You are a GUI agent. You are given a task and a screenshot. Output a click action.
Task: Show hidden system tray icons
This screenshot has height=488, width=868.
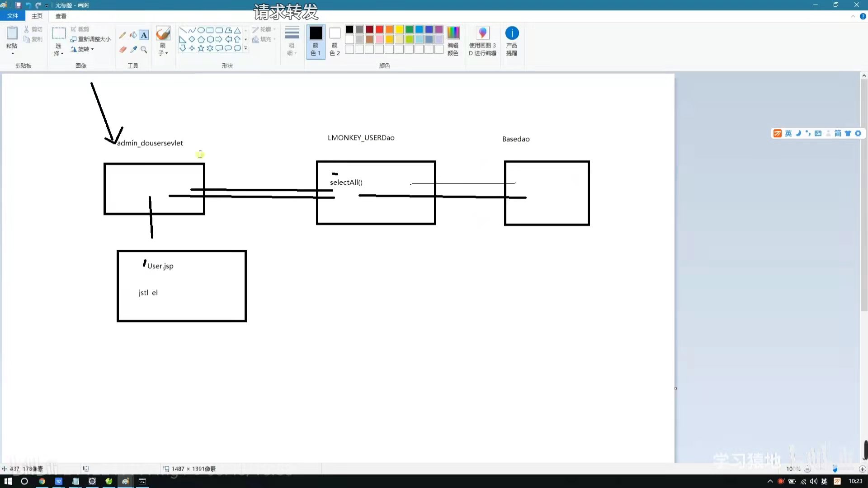pos(770,481)
